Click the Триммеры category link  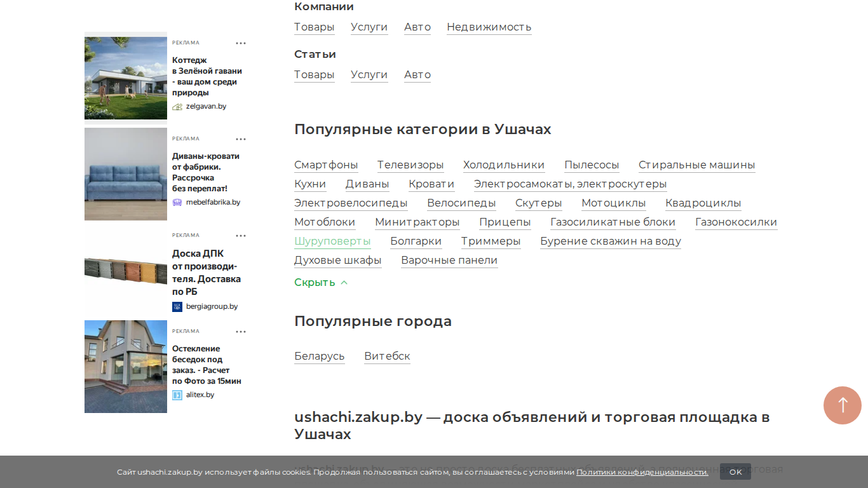pos(491,241)
